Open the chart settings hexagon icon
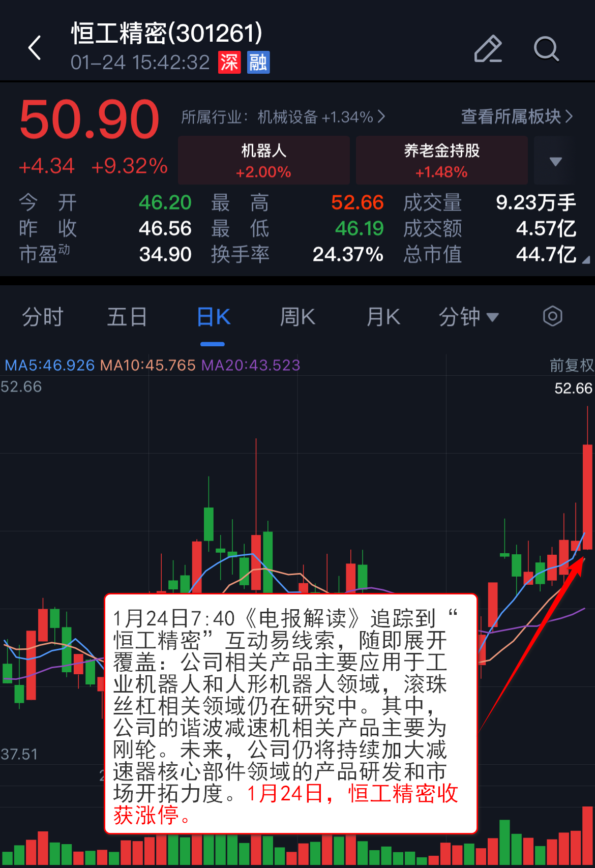Image resolution: width=595 pixels, height=868 pixels. coord(552,316)
